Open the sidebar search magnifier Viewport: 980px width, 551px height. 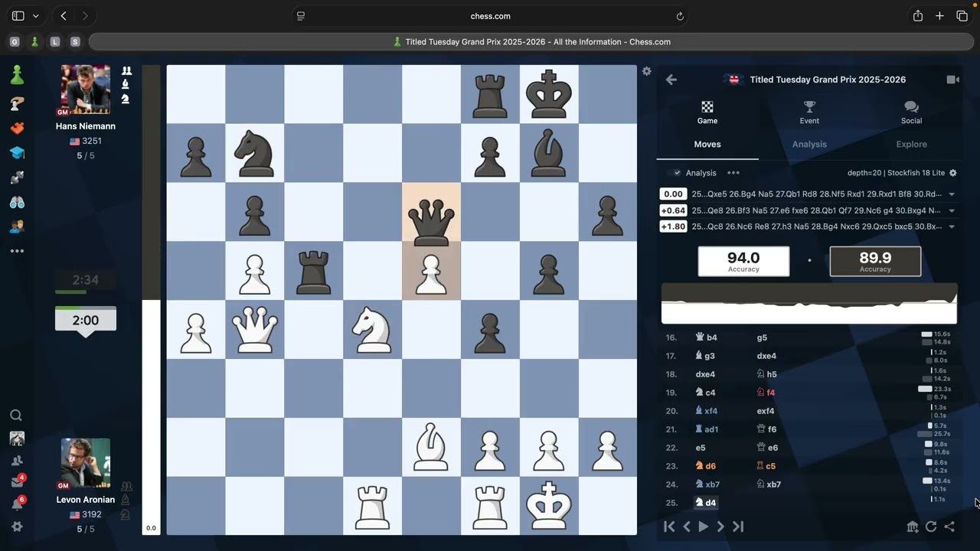[16, 416]
